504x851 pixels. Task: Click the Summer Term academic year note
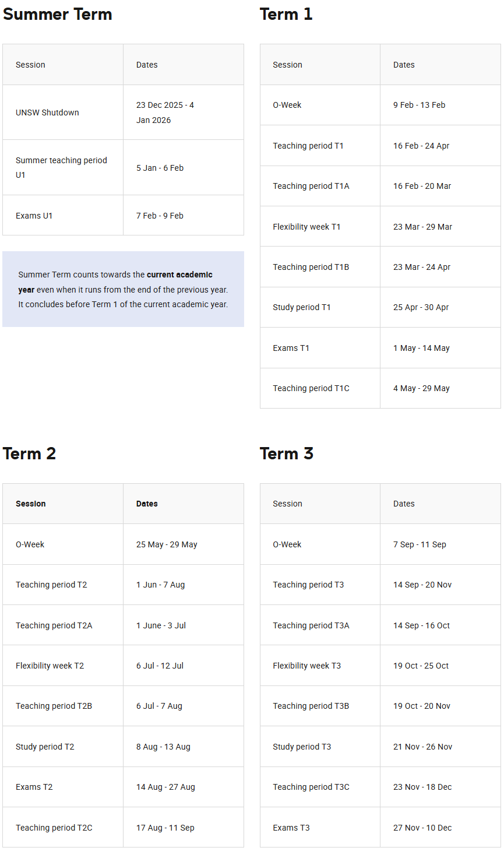click(123, 289)
